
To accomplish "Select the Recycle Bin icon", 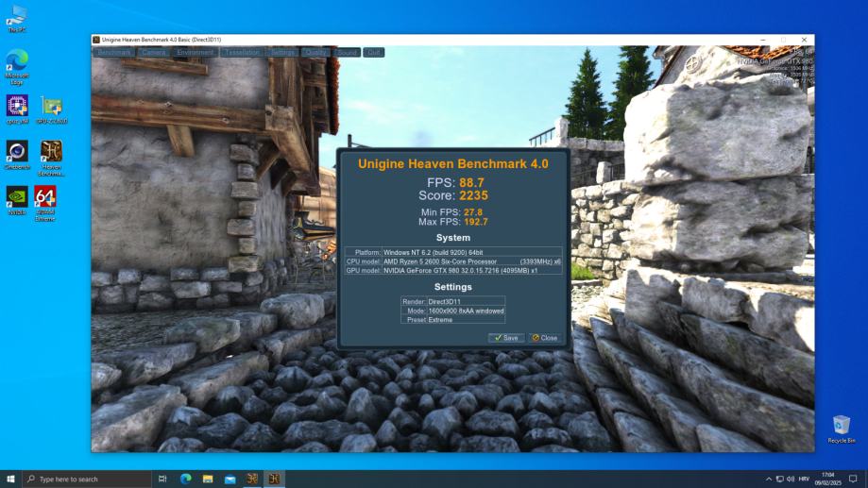I will (842, 429).
